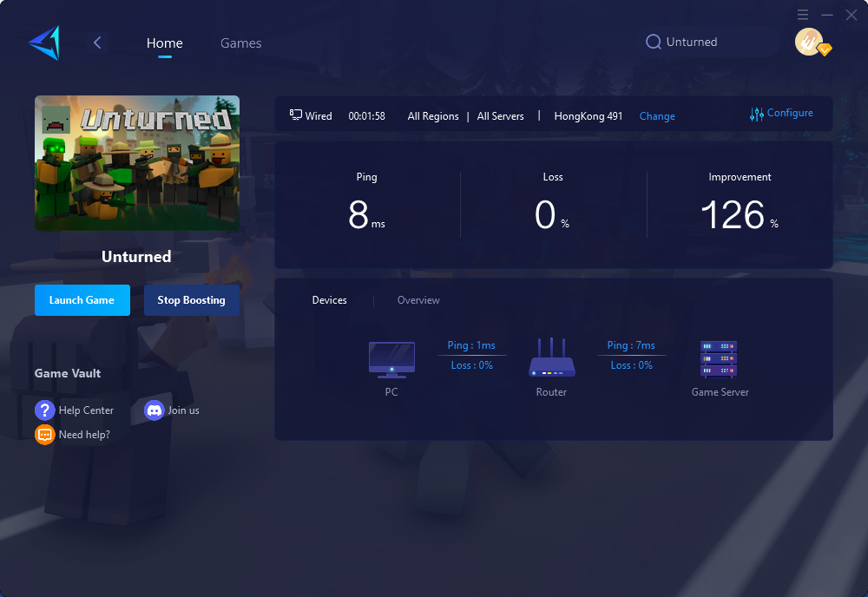The height and width of the screenshot is (597, 868).
Task: Click the 126 % Improvement value
Action: click(740, 214)
